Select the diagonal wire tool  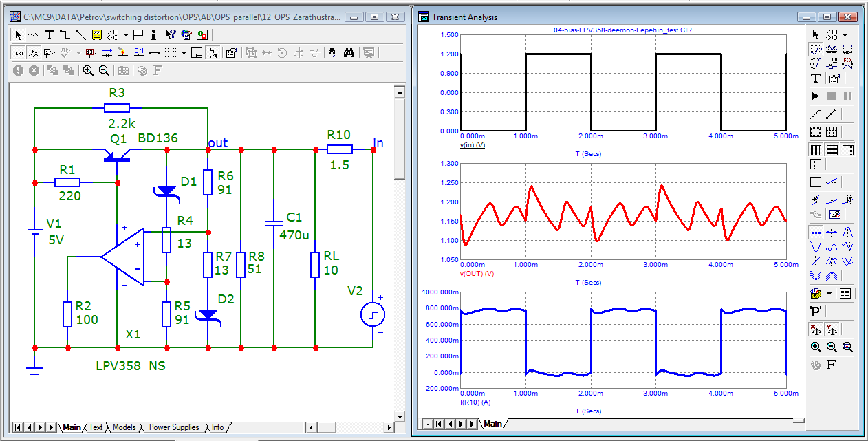[80, 35]
